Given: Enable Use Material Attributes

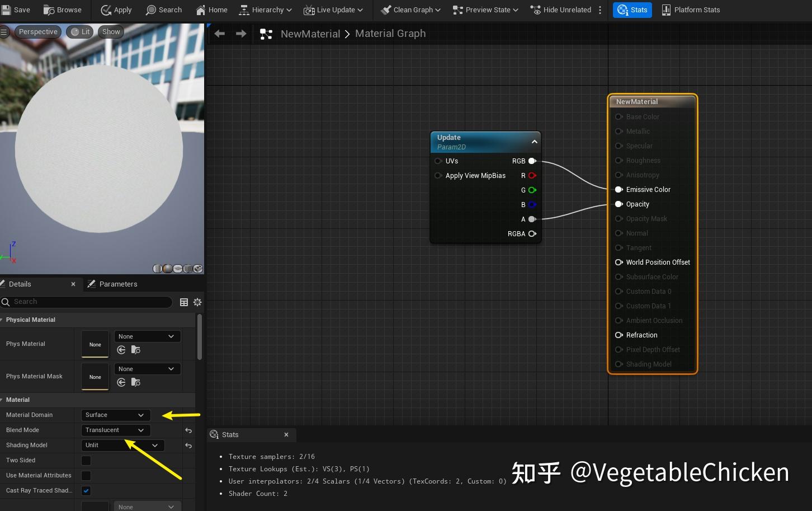Looking at the screenshot, I should [x=86, y=475].
